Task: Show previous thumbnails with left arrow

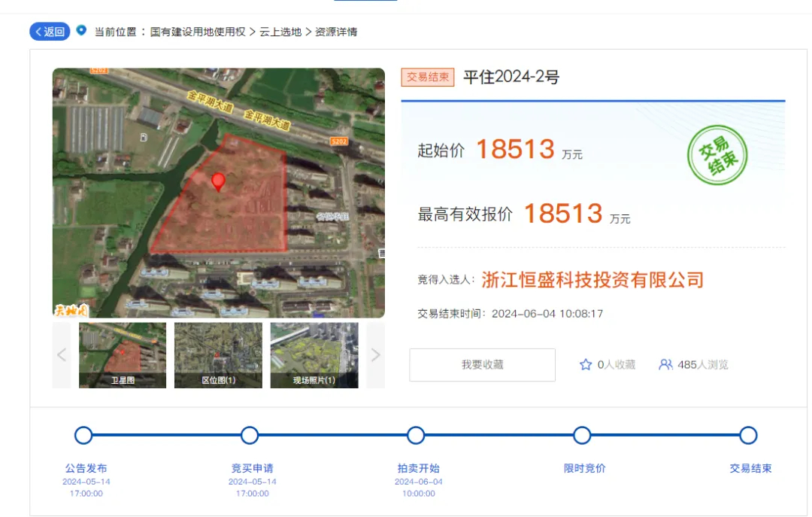Action: pos(62,355)
